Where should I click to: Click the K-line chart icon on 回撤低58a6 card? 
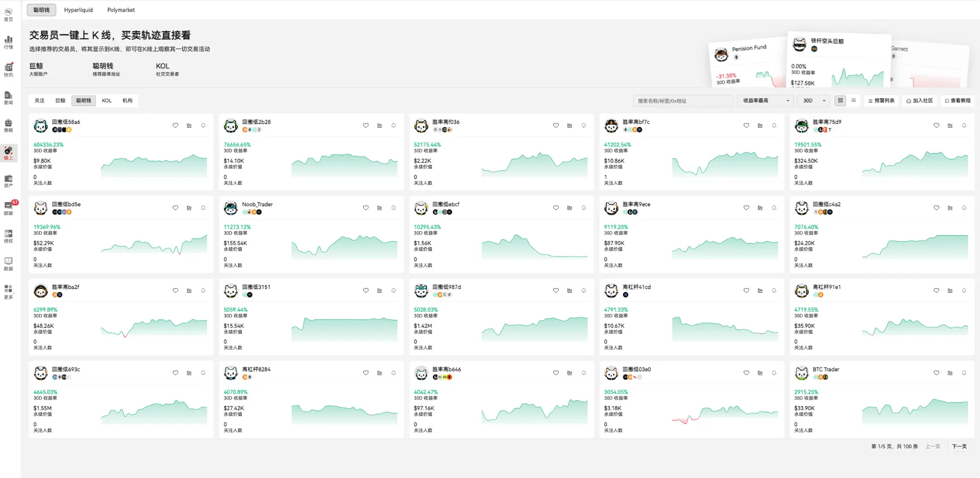[189, 125]
